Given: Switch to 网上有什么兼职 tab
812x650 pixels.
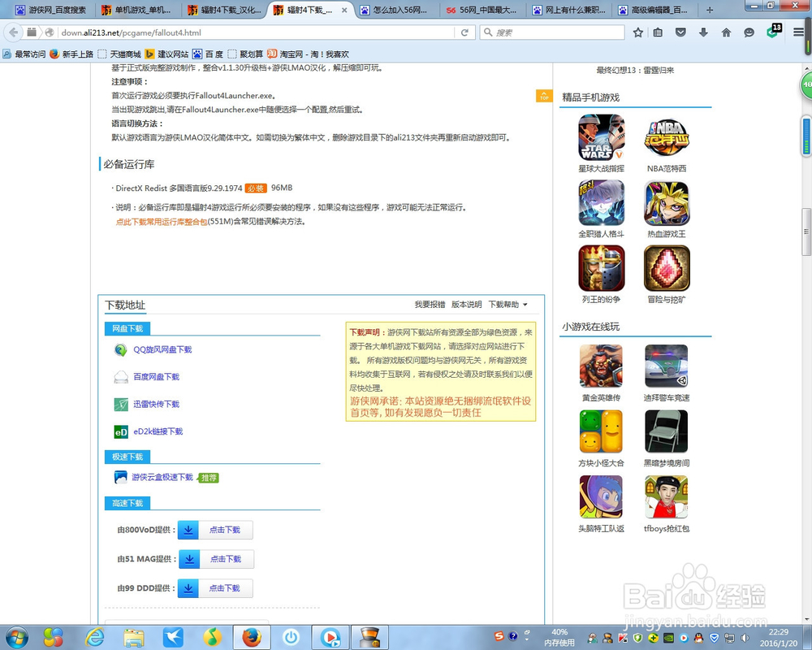Looking at the screenshot, I should coord(569,10).
